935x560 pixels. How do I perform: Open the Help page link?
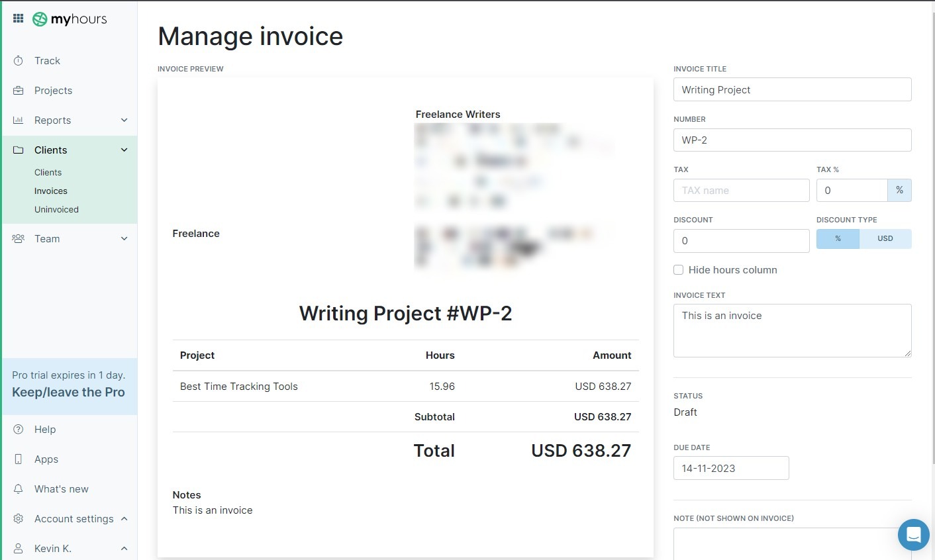[45, 430]
